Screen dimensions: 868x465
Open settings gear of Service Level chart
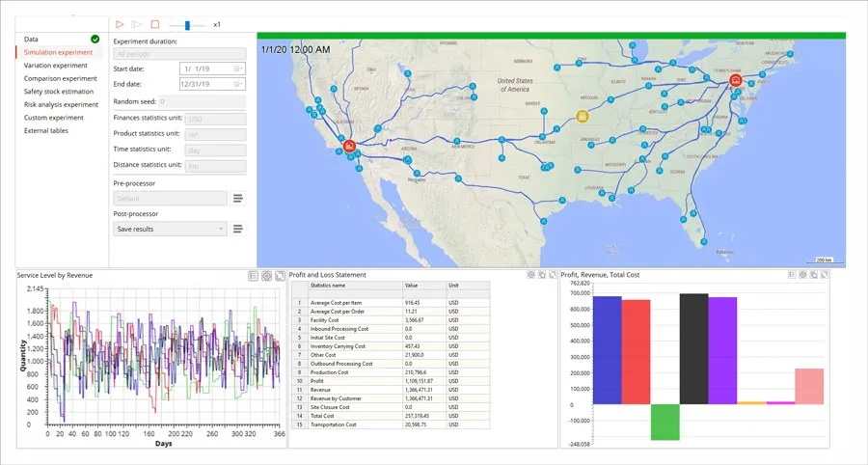(x=267, y=276)
